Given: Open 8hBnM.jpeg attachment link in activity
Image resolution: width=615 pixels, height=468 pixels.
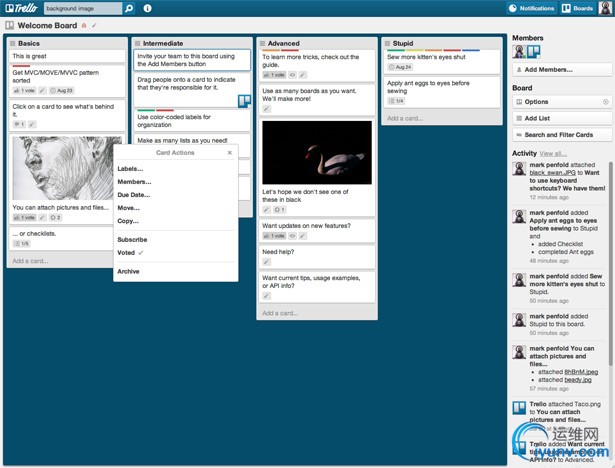Looking at the screenshot, I should (581, 372).
